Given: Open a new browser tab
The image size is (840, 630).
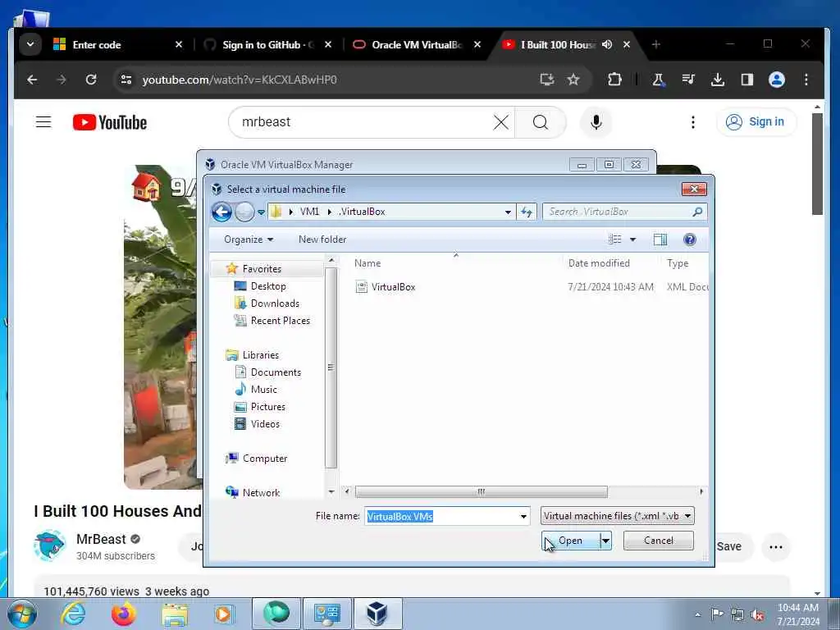Looking at the screenshot, I should pyautogui.click(x=655, y=44).
